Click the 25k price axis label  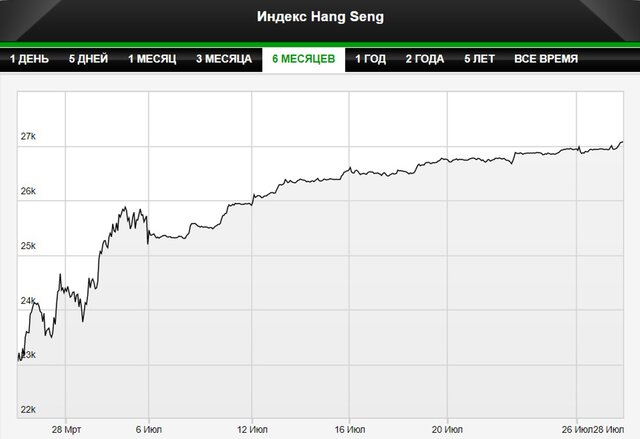[x=28, y=245]
